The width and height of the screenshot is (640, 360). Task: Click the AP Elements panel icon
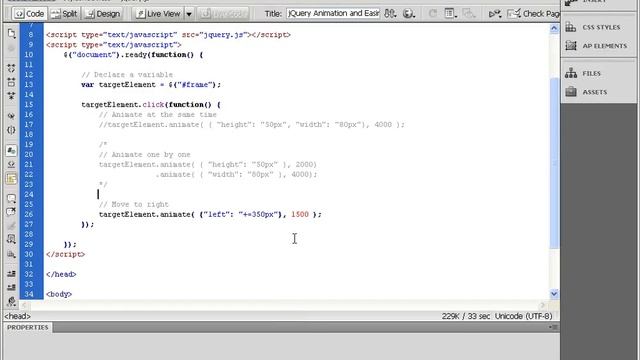click(x=571, y=46)
